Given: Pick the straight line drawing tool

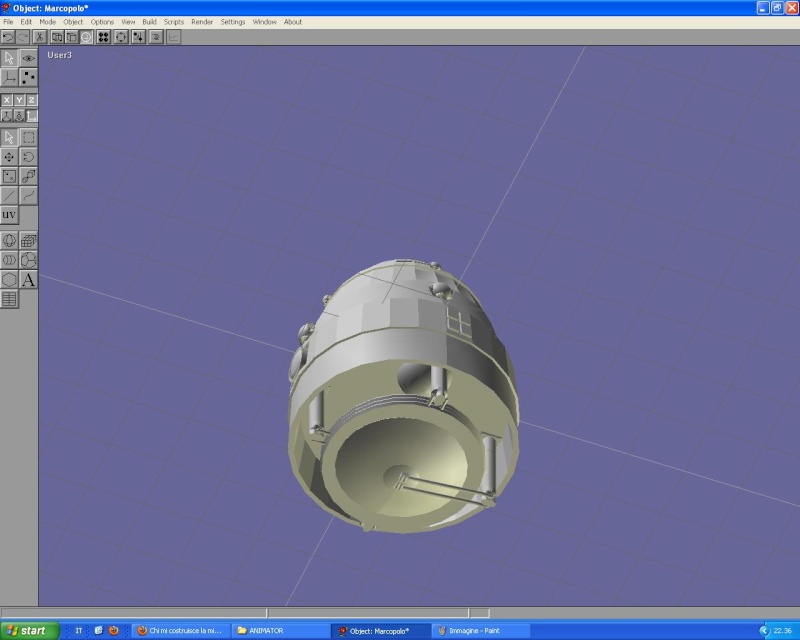Looking at the screenshot, I should [9, 195].
